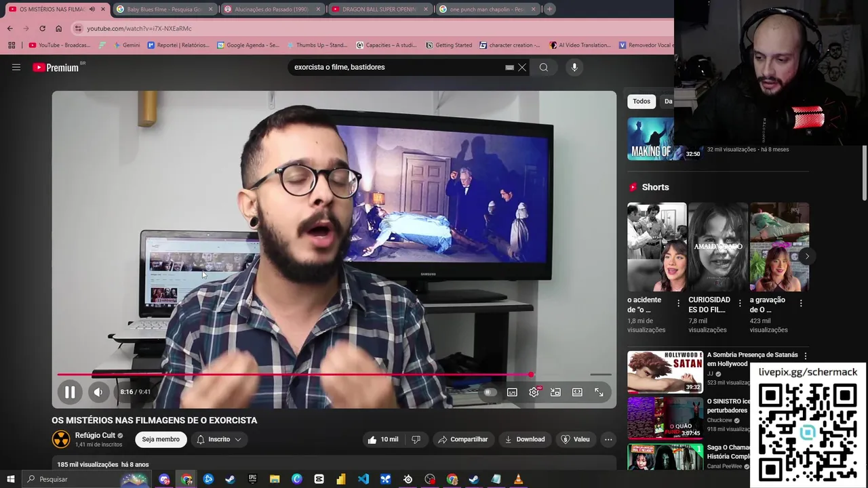Open Gemini bookmark
The width and height of the screenshot is (868, 488).
point(127,45)
